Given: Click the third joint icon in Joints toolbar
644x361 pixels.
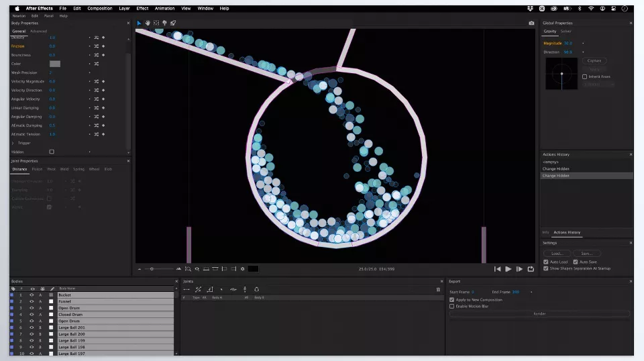Looking at the screenshot, I should pyautogui.click(x=210, y=290).
